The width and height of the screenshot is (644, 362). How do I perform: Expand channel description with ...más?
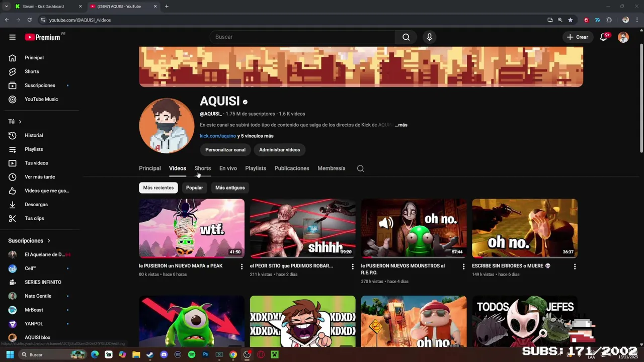coord(401,125)
